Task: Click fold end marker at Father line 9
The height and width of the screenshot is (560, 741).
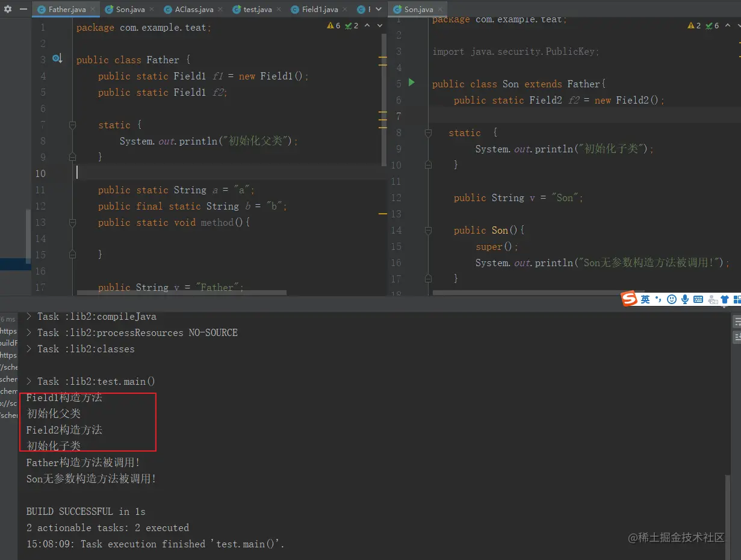Action: tap(72, 157)
